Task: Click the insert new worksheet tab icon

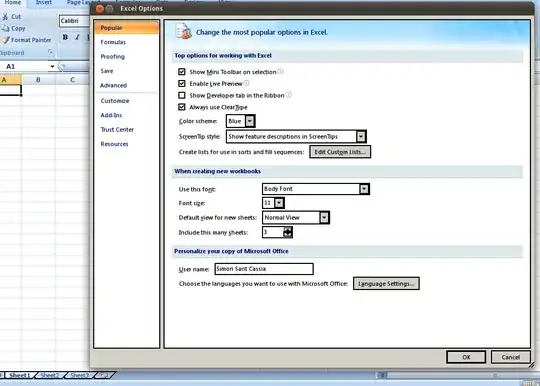Action: 104,375
